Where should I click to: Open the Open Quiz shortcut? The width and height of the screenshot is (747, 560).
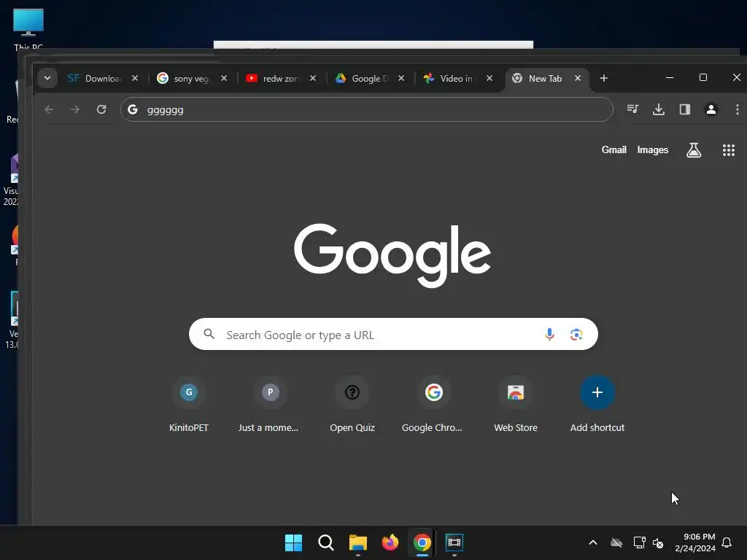tap(352, 404)
